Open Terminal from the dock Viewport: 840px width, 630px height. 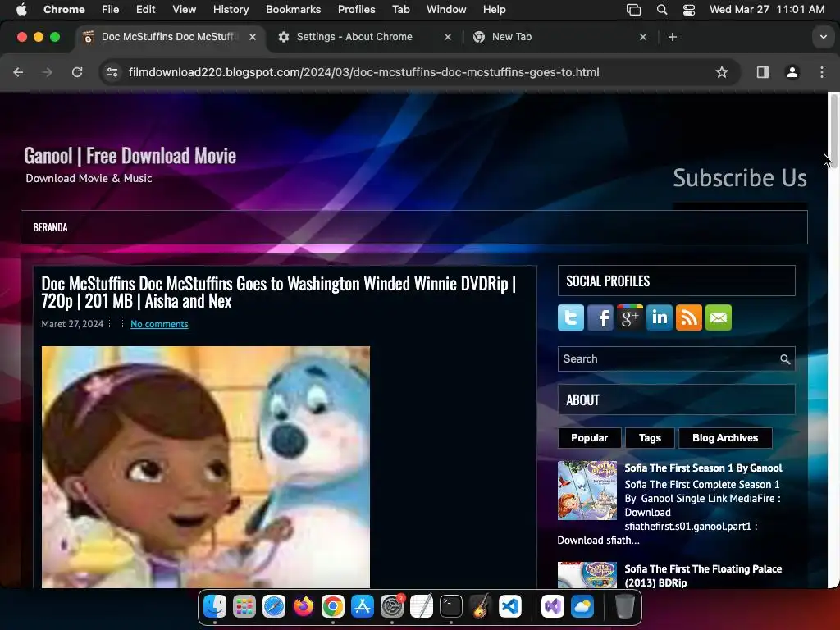point(451,606)
